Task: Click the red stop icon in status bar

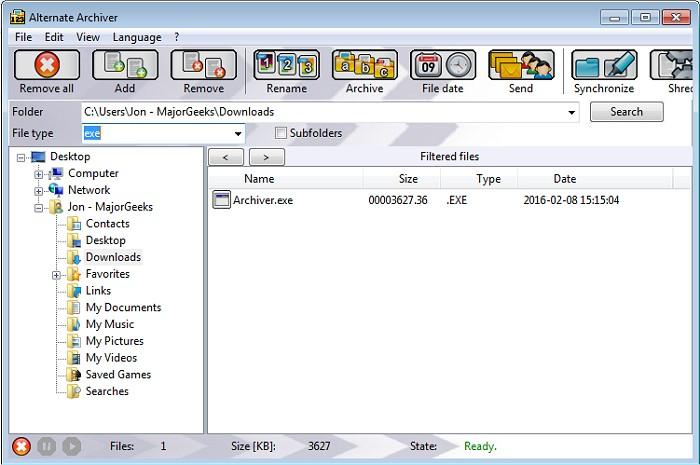Action: (x=21, y=446)
